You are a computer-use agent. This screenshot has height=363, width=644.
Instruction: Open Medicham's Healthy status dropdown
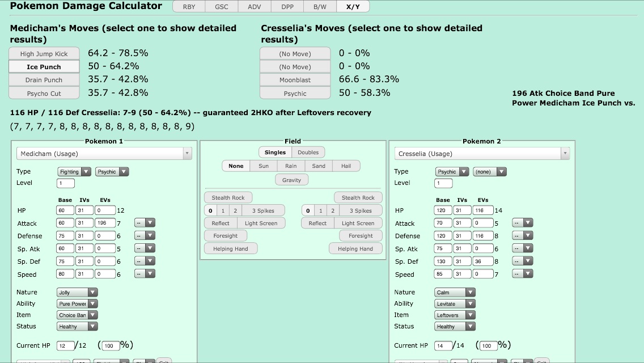(77, 326)
